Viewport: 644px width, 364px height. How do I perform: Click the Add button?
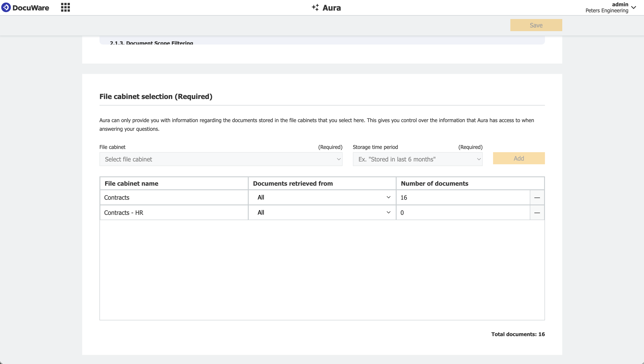(519, 158)
